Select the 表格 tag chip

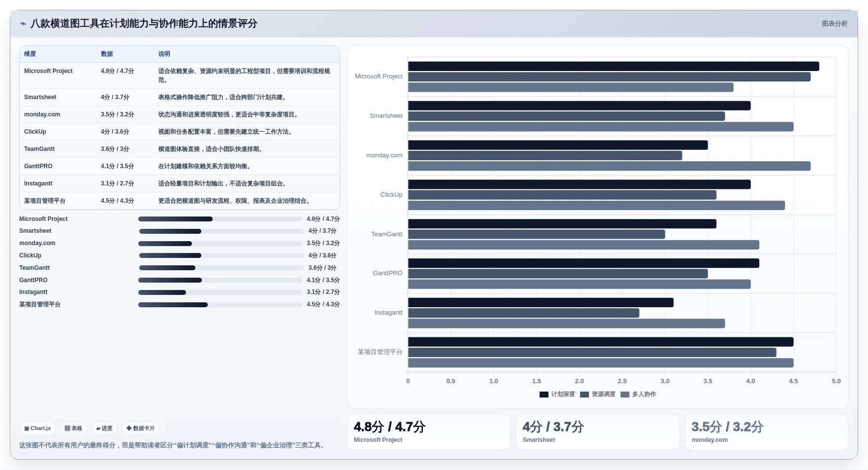(x=74, y=429)
